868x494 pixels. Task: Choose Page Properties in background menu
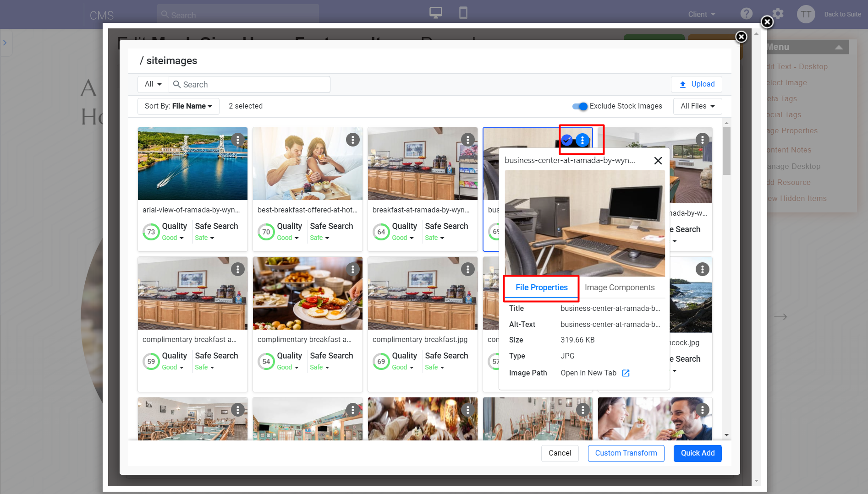(792, 131)
